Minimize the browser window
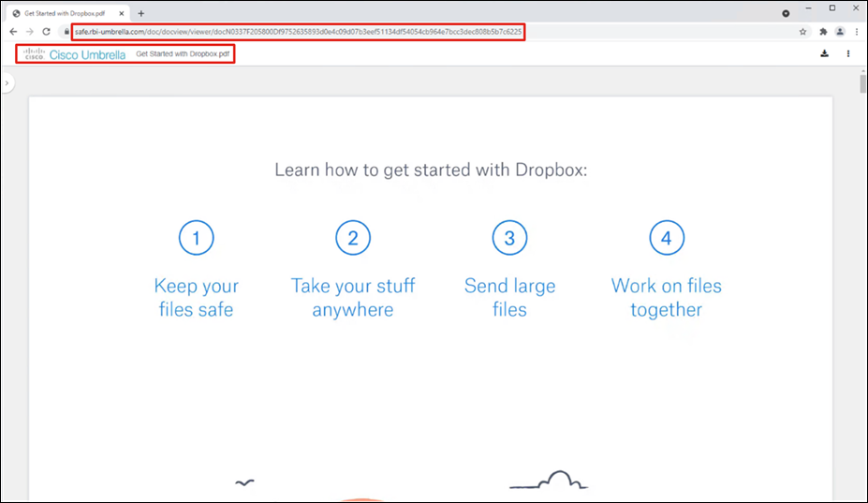This screenshot has height=503, width=868. pyautogui.click(x=809, y=8)
